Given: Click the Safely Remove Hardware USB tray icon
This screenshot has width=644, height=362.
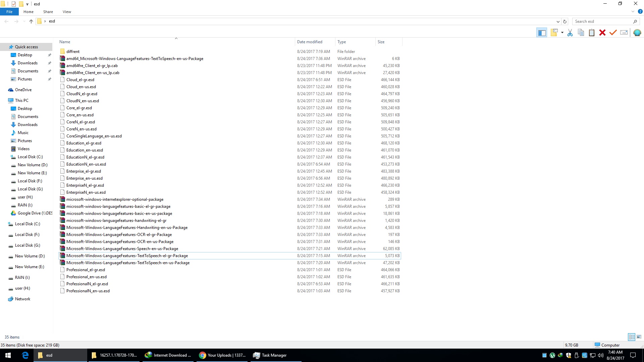Looking at the screenshot, I should coord(577,355).
